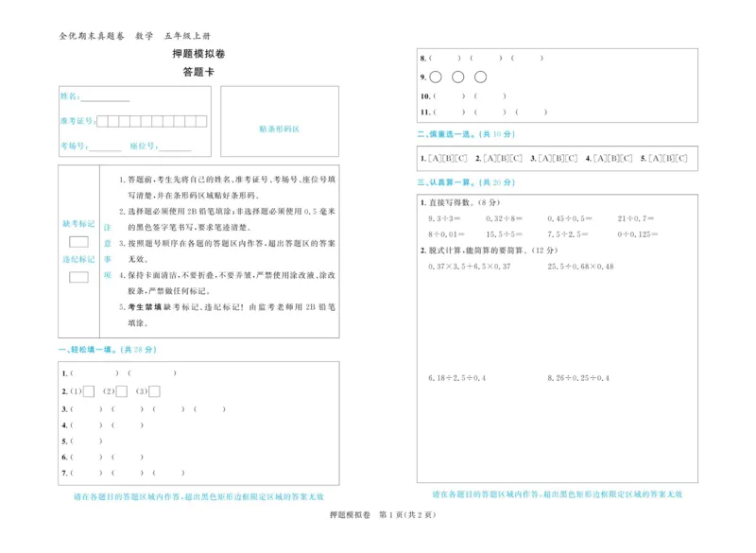The image size is (756, 553).
Task: Fill the third circle of question 9
Action: tap(481, 77)
